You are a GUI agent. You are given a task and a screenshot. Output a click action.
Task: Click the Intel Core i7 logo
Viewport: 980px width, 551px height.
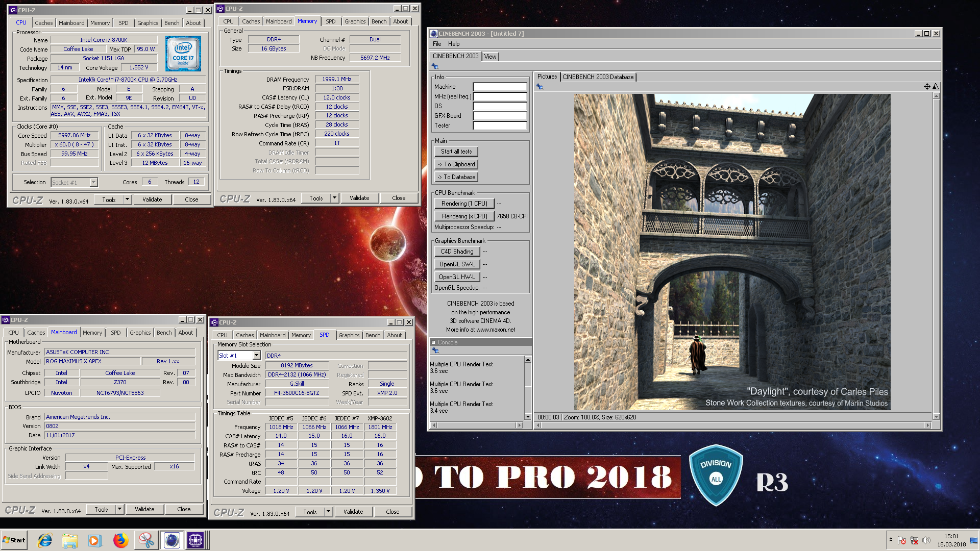click(x=183, y=53)
